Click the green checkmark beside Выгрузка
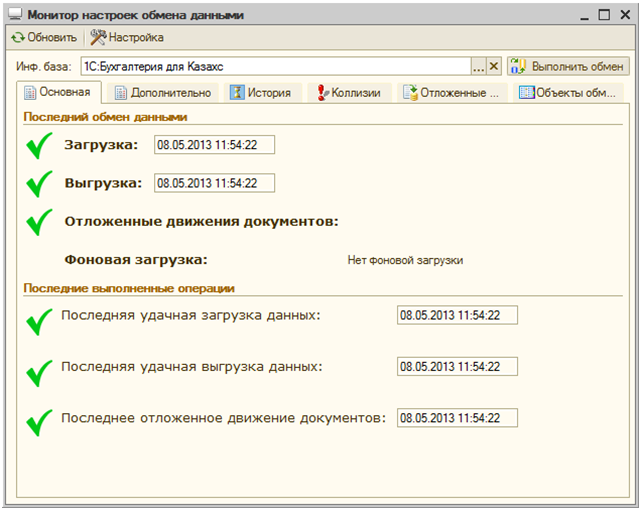 (x=38, y=184)
